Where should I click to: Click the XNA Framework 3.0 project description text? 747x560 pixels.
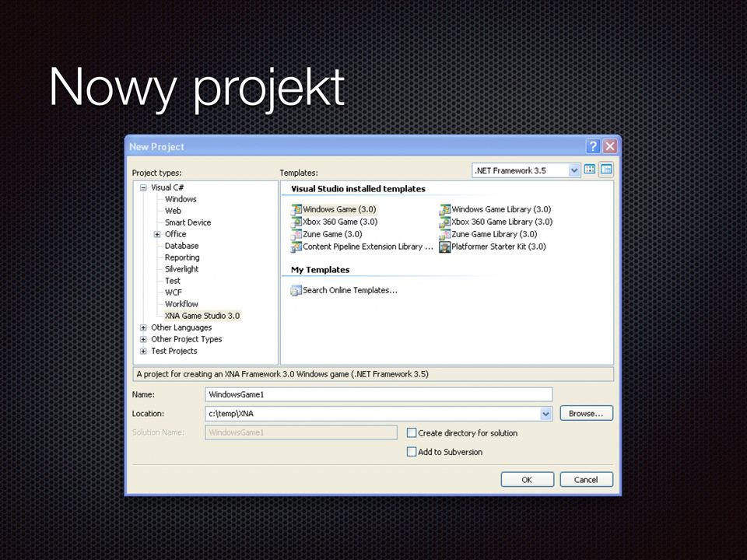282,374
